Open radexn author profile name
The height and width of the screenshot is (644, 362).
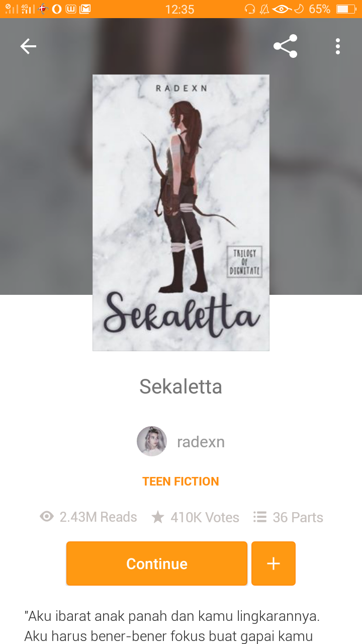point(201,442)
